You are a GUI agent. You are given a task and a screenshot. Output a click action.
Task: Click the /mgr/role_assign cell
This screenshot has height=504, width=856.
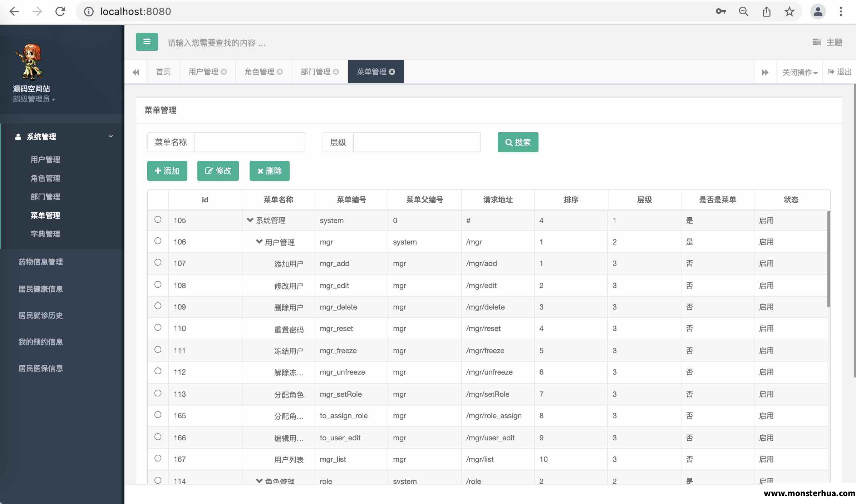point(498,415)
